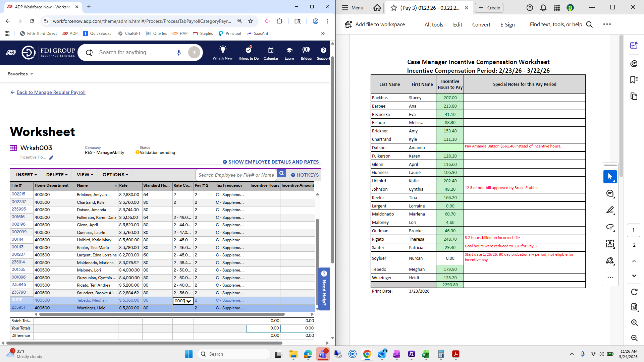
Task: Open the INSERT dropdown in the worksheet
Action: [26, 174]
